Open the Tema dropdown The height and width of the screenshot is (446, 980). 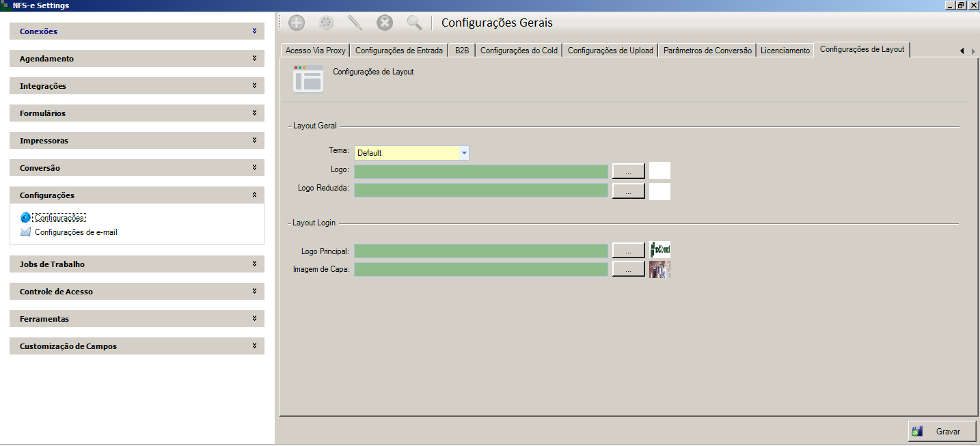464,153
